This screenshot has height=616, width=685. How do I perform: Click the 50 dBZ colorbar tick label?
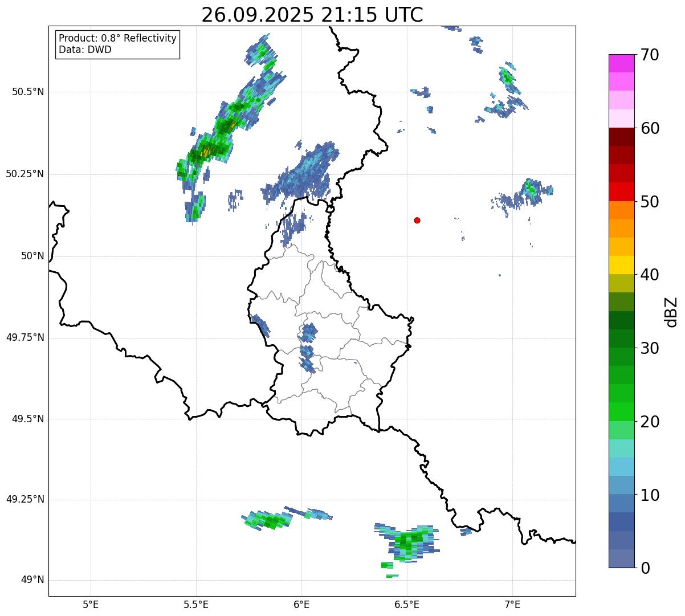[650, 202]
